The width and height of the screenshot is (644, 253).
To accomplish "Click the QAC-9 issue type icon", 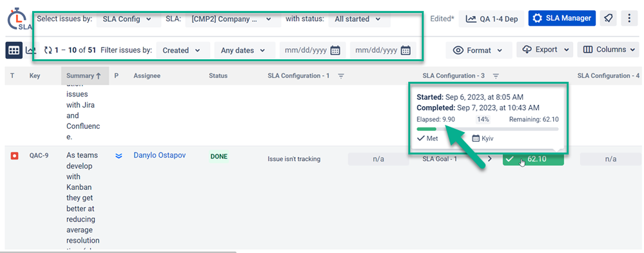I will click(14, 156).
